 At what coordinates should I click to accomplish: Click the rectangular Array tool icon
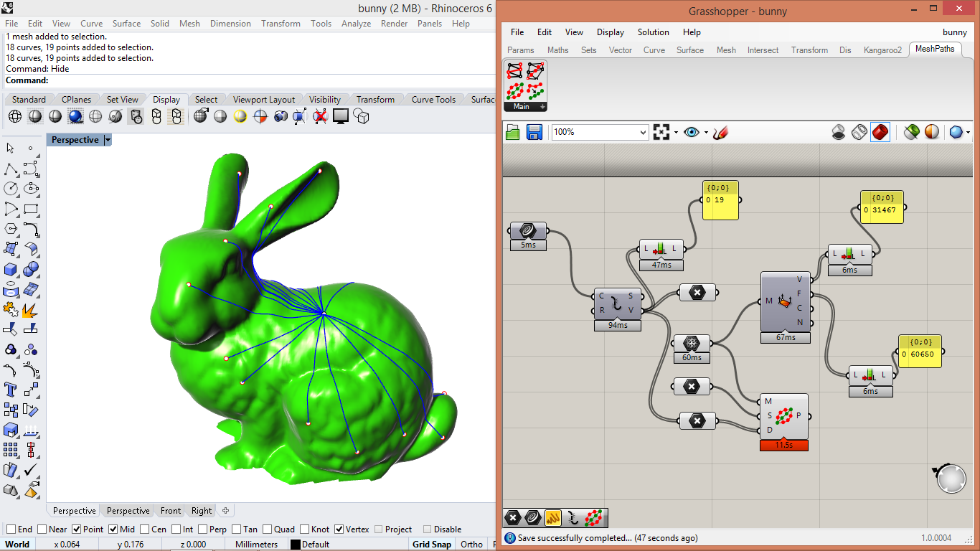pos(11,451)
